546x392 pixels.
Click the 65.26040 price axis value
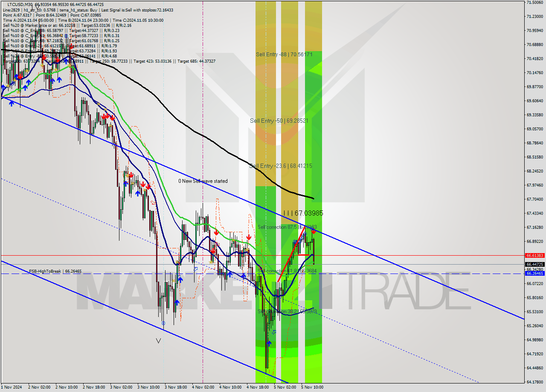534,326
